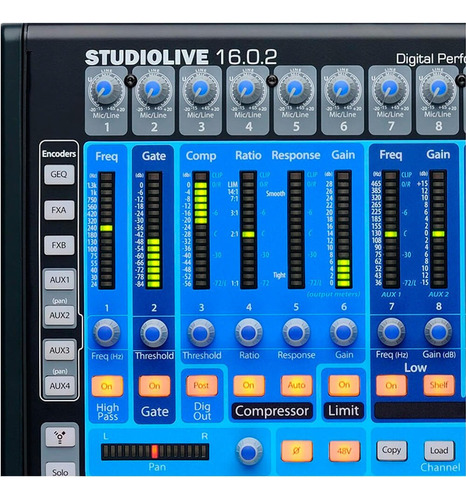Toggle the Compressor Auto button
The width and height of the screenshot is (466, 500).
point(296,385)
